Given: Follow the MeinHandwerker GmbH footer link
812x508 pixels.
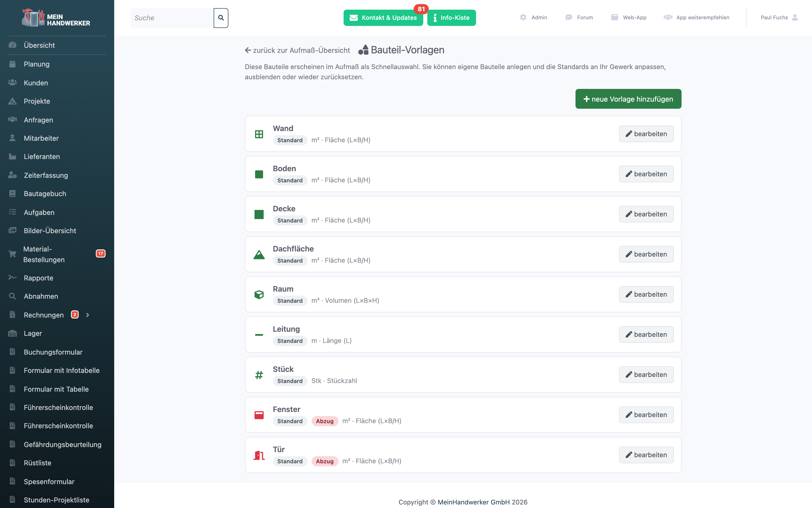Looking at the screenshot, I should [473, 502].
